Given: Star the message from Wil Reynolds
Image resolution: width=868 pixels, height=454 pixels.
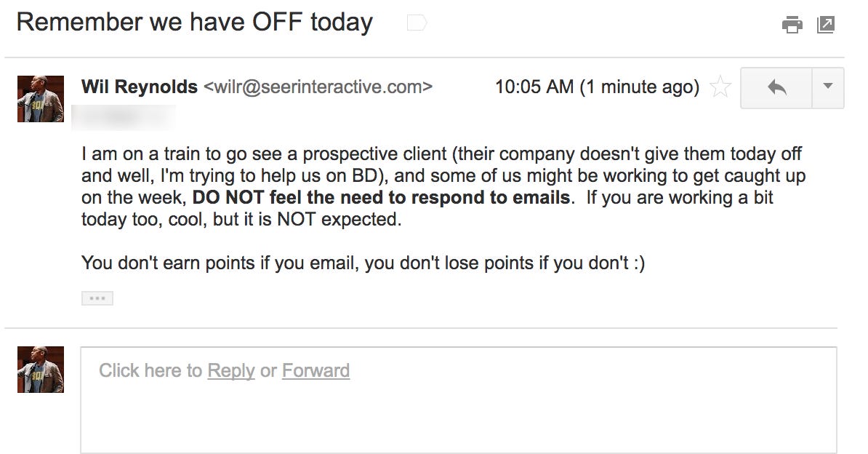Looking at the screenshot, I should pyautogui.click(x=720, y=87).
